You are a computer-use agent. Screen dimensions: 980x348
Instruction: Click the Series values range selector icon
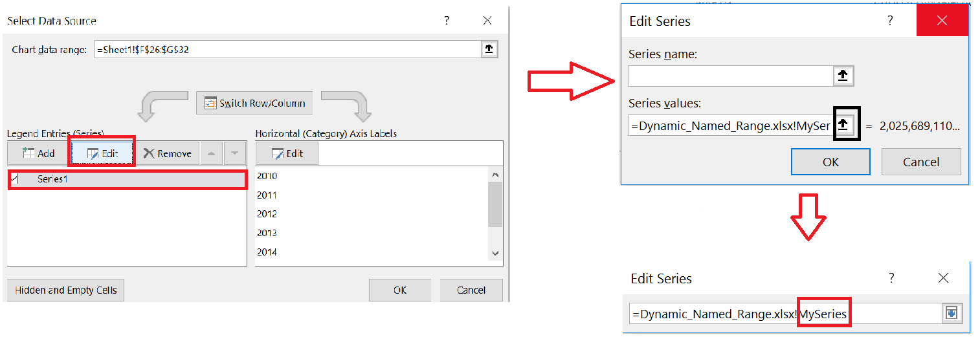(x=843, y=125)
